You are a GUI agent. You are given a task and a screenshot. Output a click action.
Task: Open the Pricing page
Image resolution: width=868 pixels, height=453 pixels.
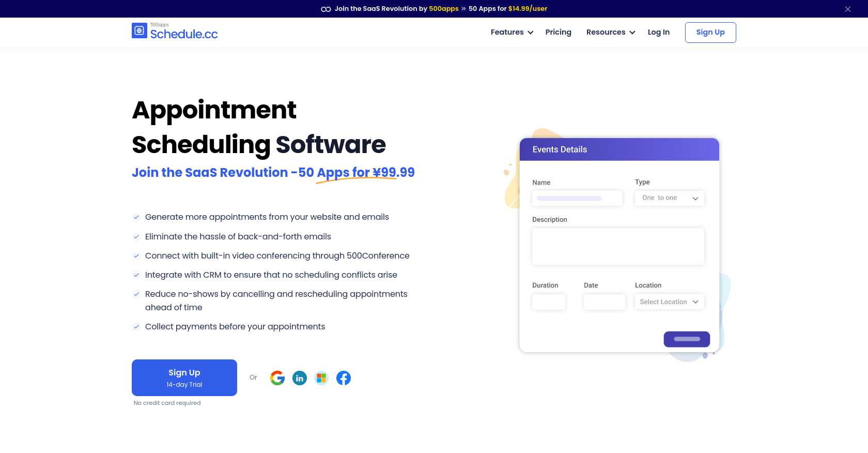pyautogui.click(x=559, y=32)
